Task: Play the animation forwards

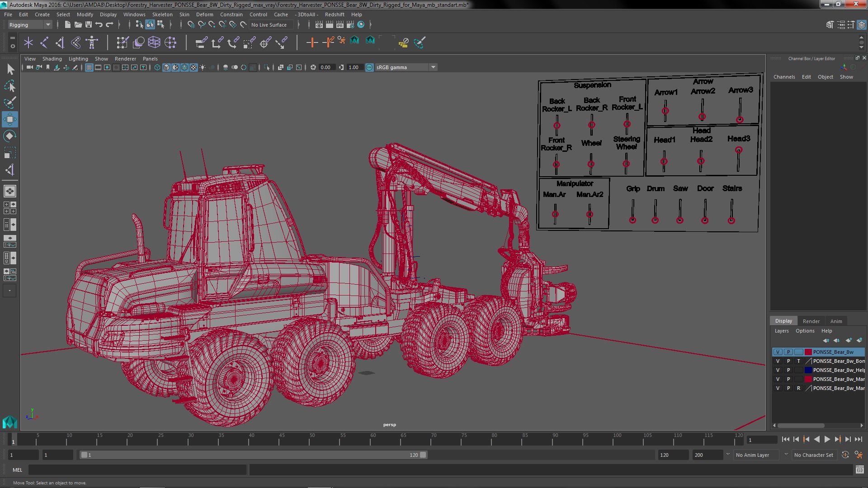Action: 827,439
